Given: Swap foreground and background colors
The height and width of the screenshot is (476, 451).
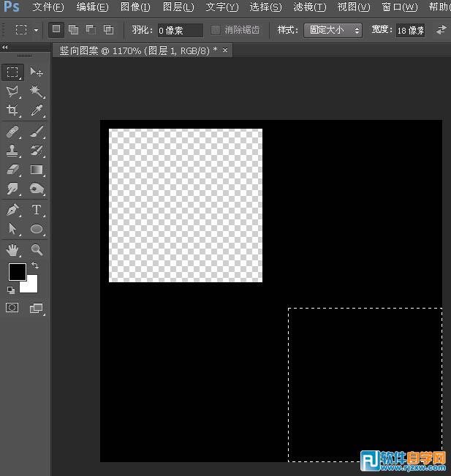Looking at the screenshot, I should coord(35,265).
